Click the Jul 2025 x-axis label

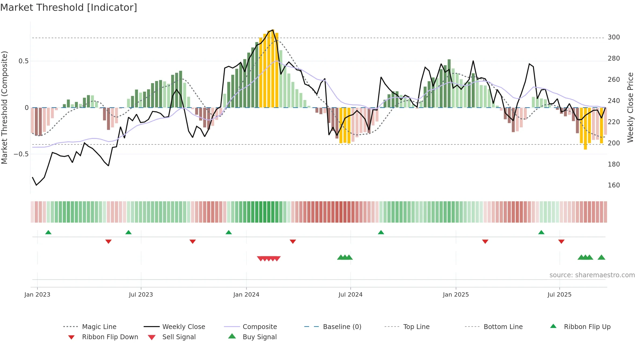[x=559, y=295]
